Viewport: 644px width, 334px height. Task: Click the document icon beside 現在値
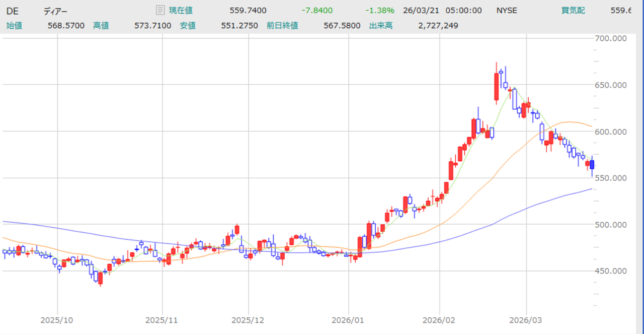(160, 10)
